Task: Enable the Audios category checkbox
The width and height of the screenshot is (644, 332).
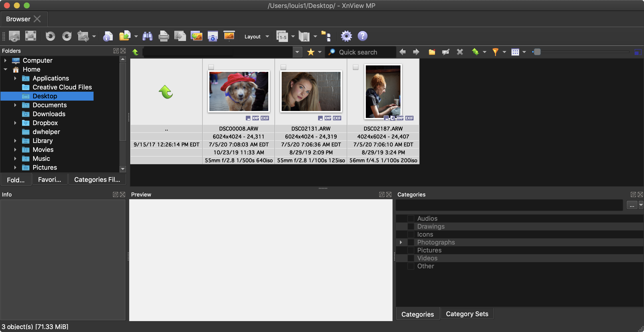Action: tap(411, 219)
